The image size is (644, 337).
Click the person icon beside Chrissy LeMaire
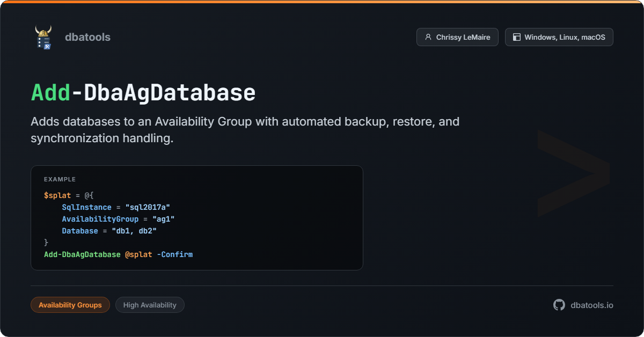(428, 37)
